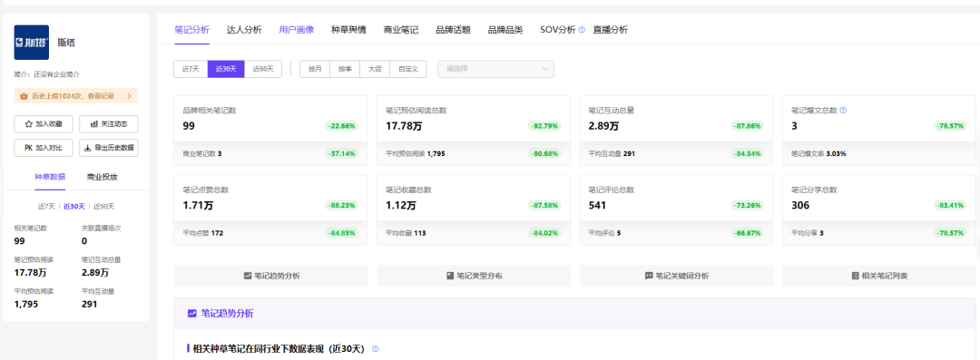The height and width of the screenshot is (360, 980).
Task: Click the 斯塔 brand logo thumbnail
Action: pos(31,43)
